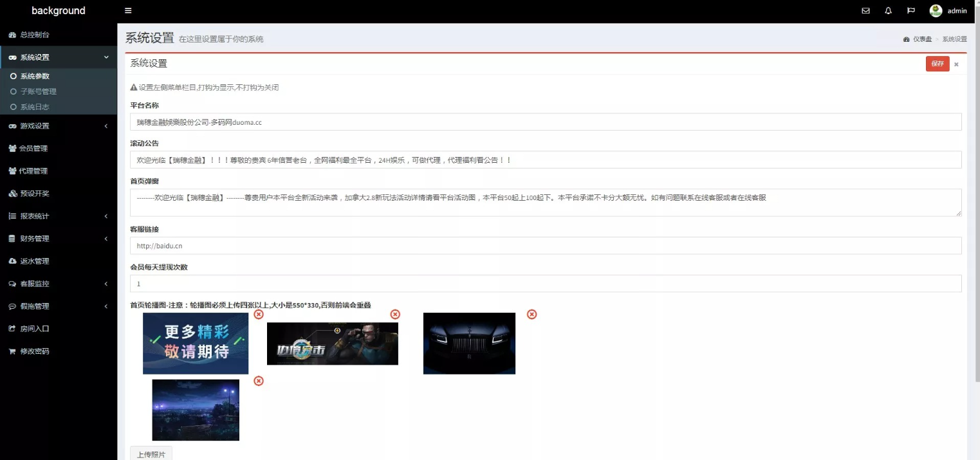Click the admin user avatar
The width and height of the screenshot is (980, 460).
tap(936, 11)
